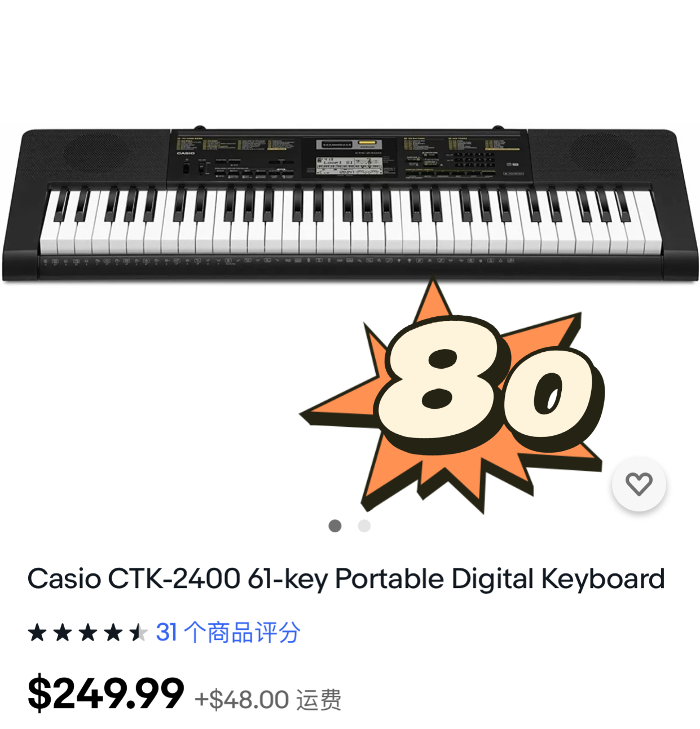Click the number keypad on the keyboard panel
Image resolution: width=700 pixels, height=729 pixels.
(x=475, y=160)
